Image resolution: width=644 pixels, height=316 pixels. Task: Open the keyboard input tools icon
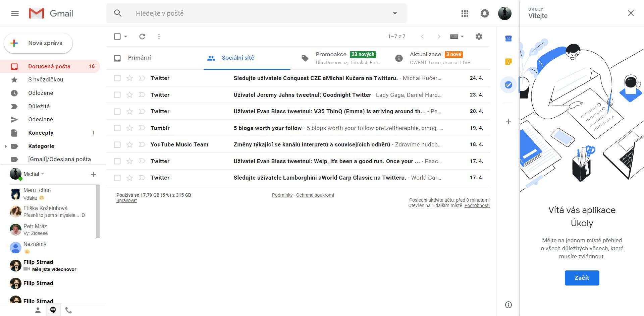[x=455, y=36]
